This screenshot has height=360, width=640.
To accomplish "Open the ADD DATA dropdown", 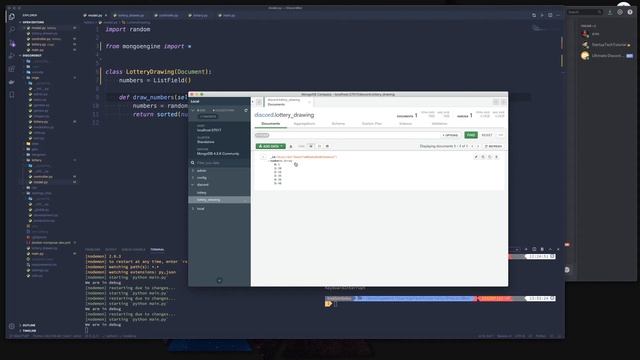I will 271,146.
